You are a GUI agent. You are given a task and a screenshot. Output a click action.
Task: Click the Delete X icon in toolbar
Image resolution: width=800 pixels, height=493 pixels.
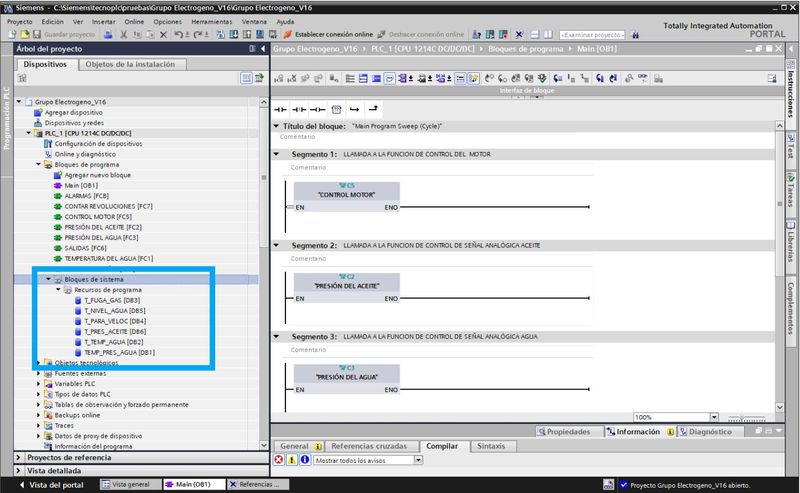163,35
